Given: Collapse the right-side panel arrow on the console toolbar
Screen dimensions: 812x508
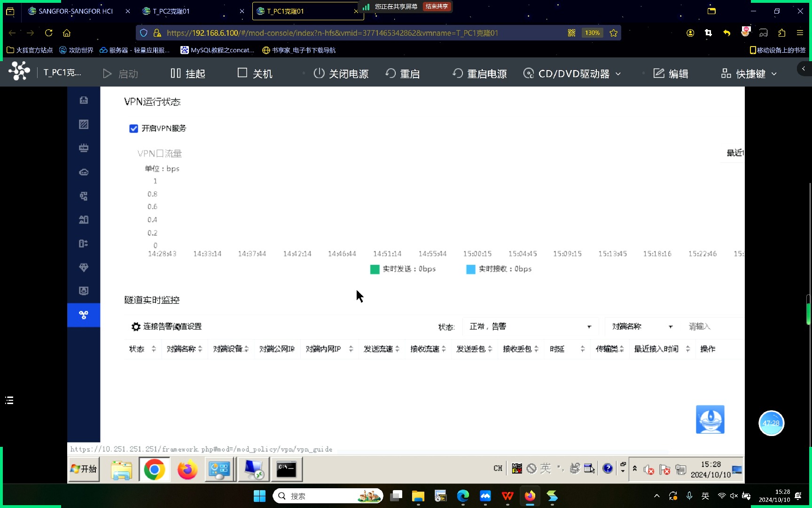Looking at the screenshot, I should (x=804, y=69).
